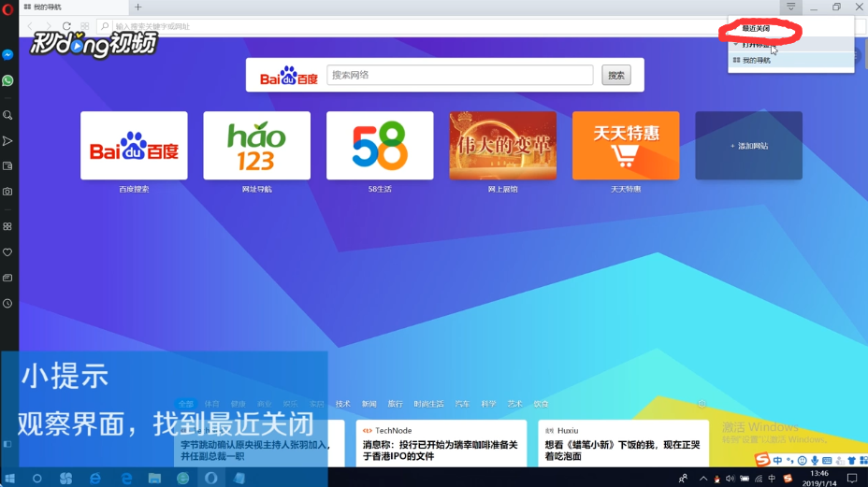868x487 pixels.
Task: Select the 饮食 news category
Action: point(541,404)
